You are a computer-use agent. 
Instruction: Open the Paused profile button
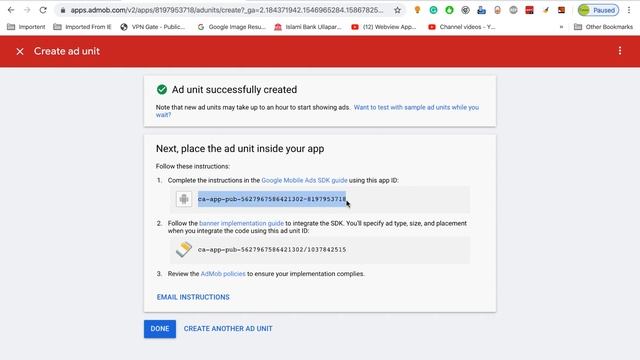(x=598, y=10)
